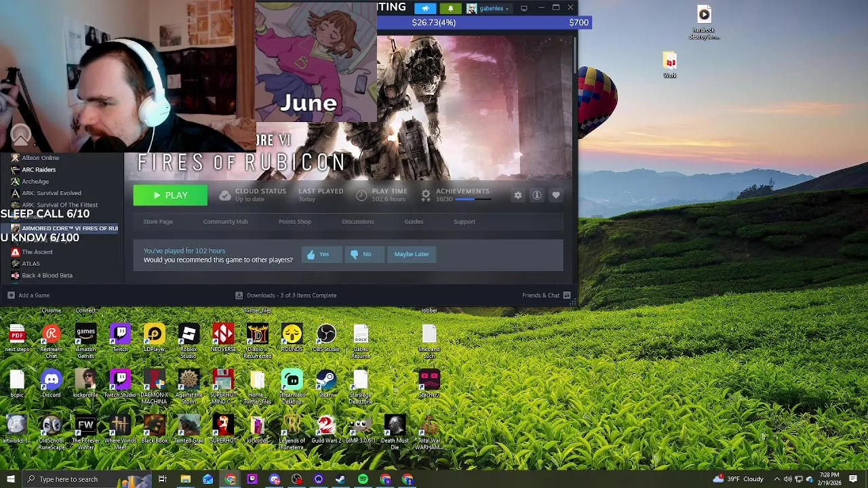The image size is (868, 488).
Task: Open the Support tab
Action: 465,222
